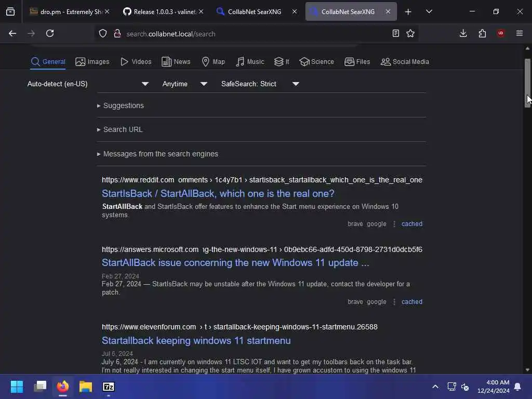Select the Social Media search category
This screenshot has width=532, height=399.
(405, 62)
